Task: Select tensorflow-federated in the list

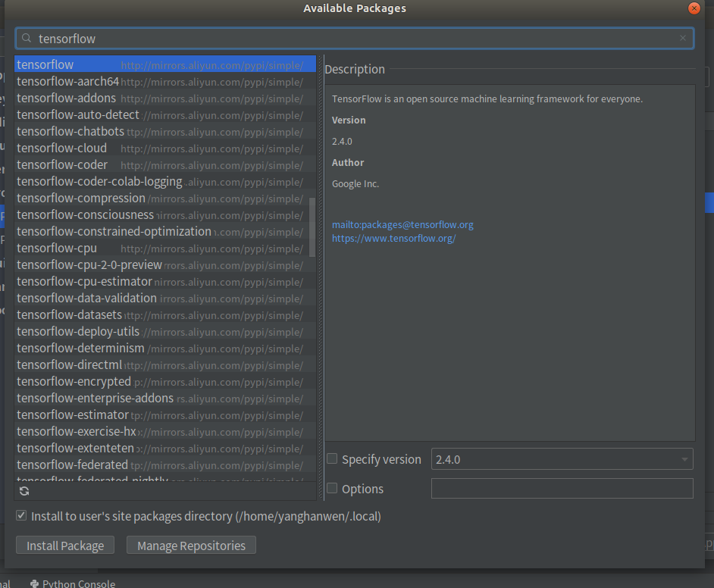Action: (165, 465)
